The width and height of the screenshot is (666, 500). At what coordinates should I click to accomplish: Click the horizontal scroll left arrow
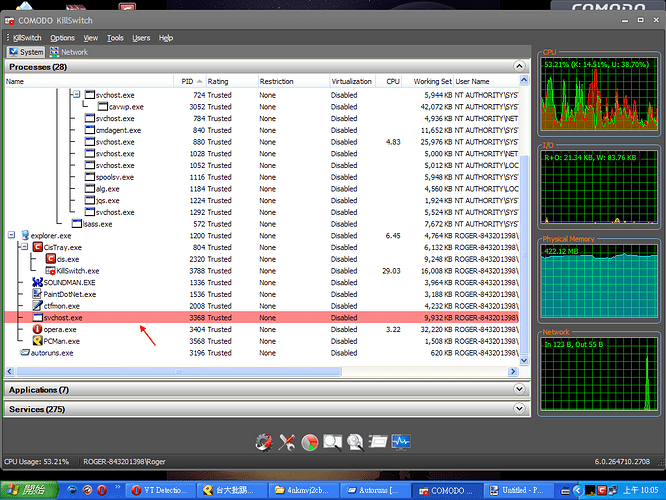pyautogui.click(x=10, y=371)
